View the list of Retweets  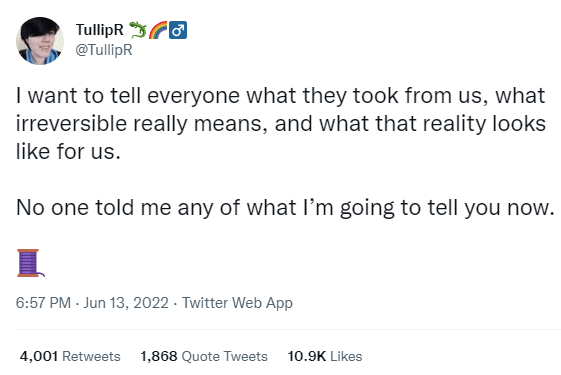(x=70, y=356)
